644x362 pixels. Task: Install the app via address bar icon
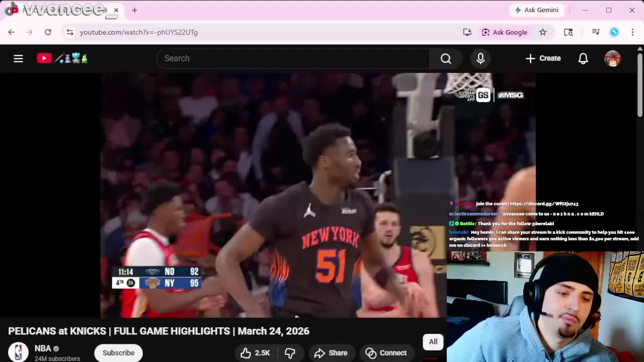pos(467,32)
